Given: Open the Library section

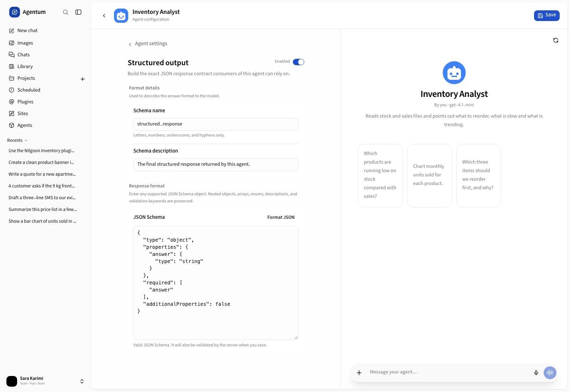Looking at the screenshot, I should pos(45,66).
